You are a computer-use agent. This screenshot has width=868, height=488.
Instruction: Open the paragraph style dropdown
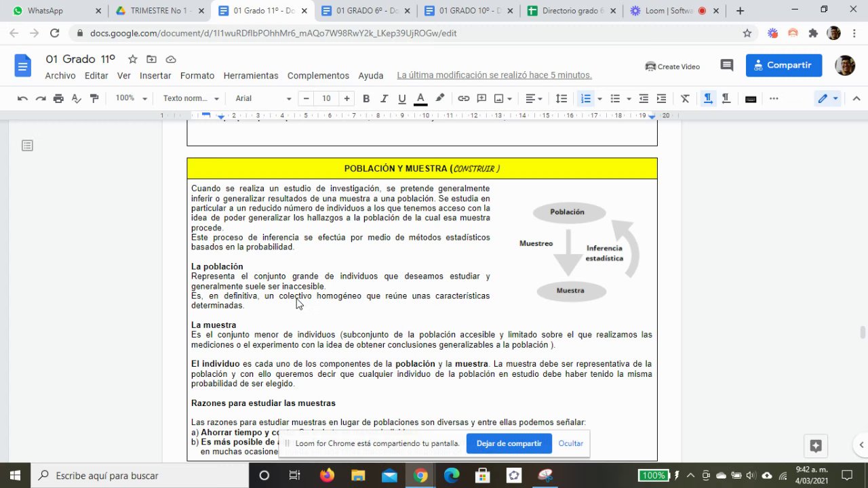click(x=191, y=98)
